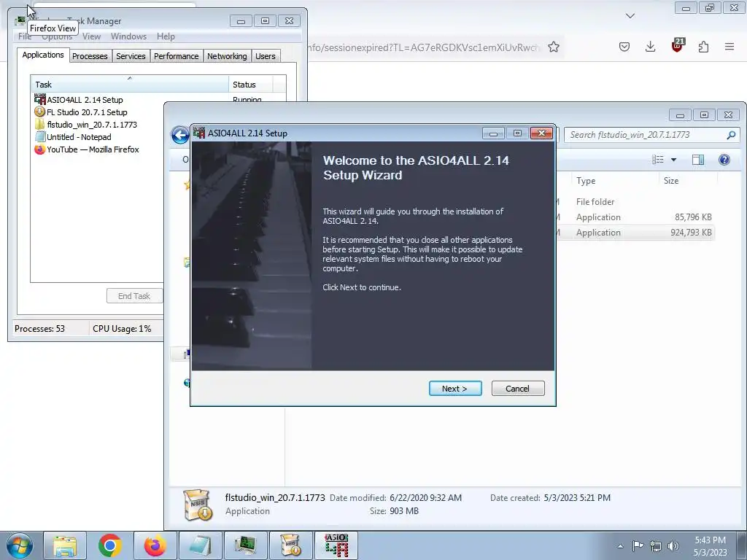This screenshot has width=747, height=560.
Task: Switch to Processes tab in Task Manager
Action: [90, 56]
